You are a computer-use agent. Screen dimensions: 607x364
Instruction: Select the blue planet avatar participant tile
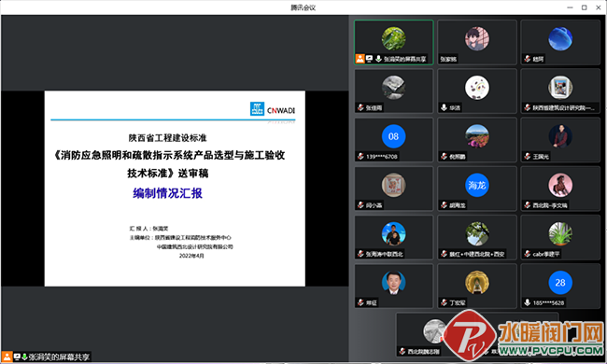560,42
